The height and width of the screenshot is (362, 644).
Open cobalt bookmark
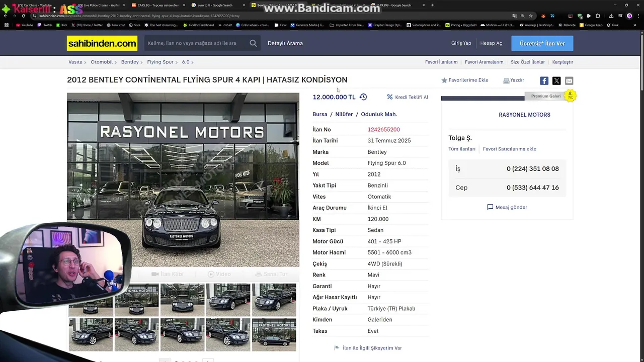point(225,25)
